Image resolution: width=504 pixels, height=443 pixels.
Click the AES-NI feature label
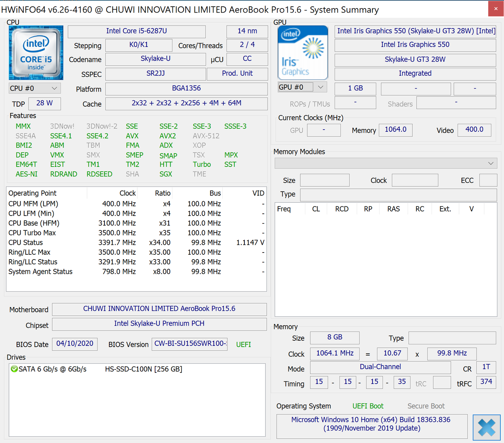(x=27, y=174)
